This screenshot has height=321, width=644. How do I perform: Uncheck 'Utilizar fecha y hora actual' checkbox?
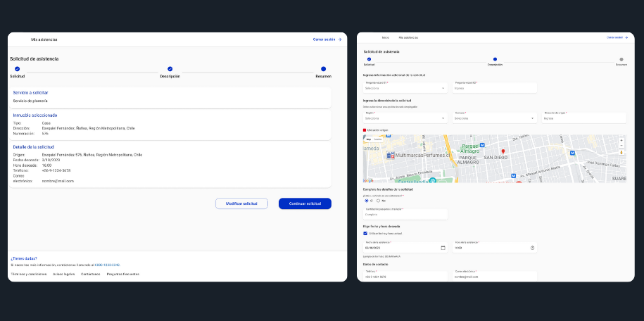pyautogui.click(x=365, y=233)
